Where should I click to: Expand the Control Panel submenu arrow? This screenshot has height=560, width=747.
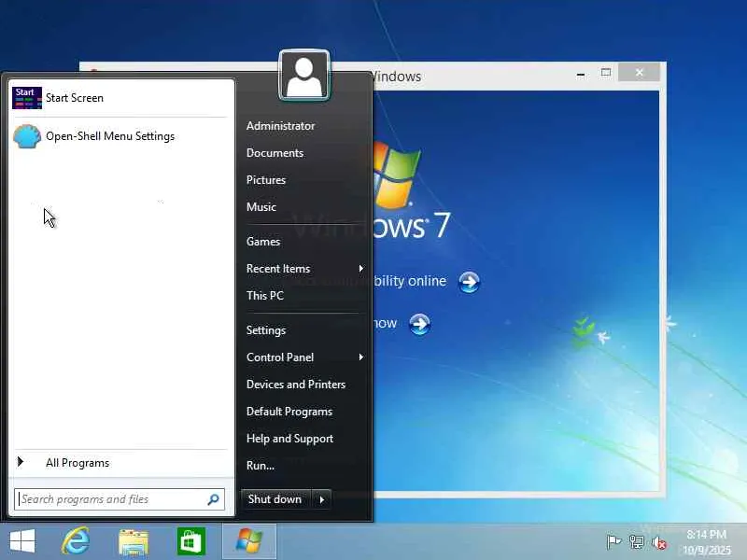(x=361, y=357)
